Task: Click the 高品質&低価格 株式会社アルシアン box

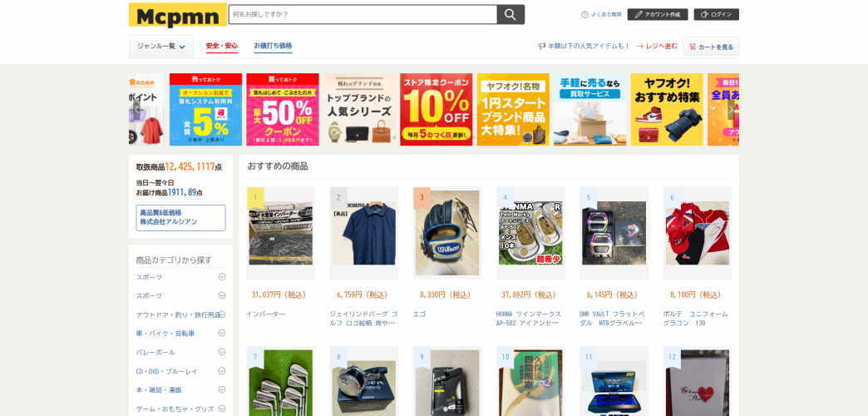Action: (x=181, y=217)
